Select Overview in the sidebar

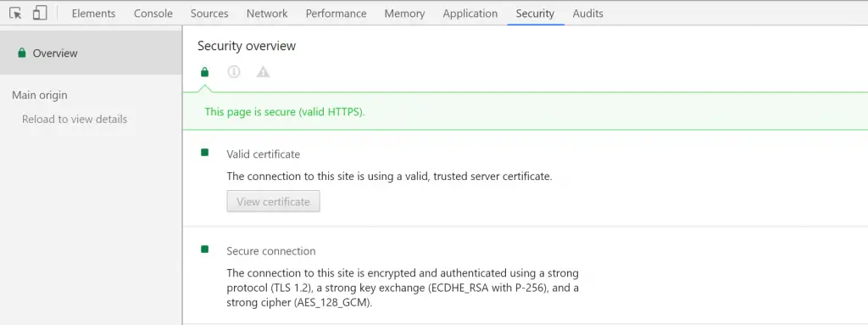(x=91, y=53)
